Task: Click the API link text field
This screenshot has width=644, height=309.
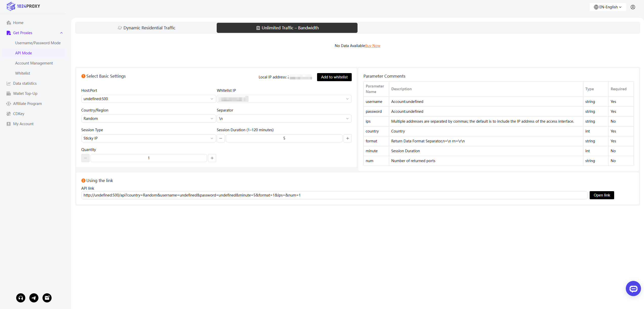Action: [334, 195]
